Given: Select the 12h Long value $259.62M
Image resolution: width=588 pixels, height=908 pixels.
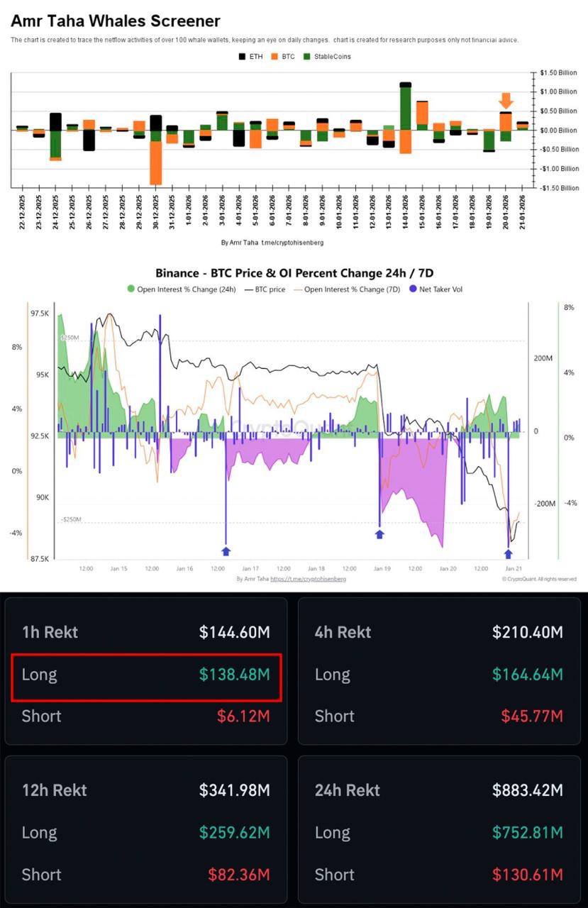Looking at the screenshot, I should point(234,832).
